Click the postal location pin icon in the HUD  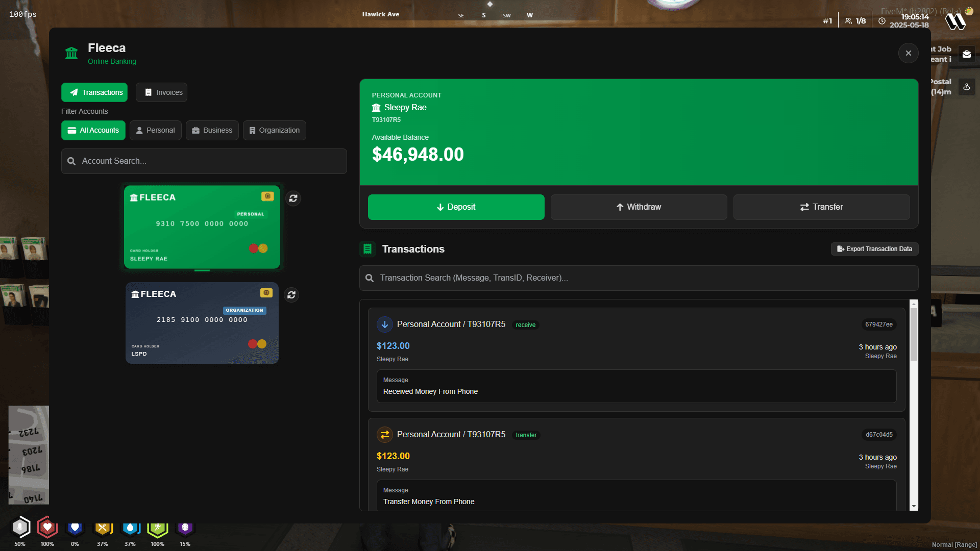click(x=967, y=87)
